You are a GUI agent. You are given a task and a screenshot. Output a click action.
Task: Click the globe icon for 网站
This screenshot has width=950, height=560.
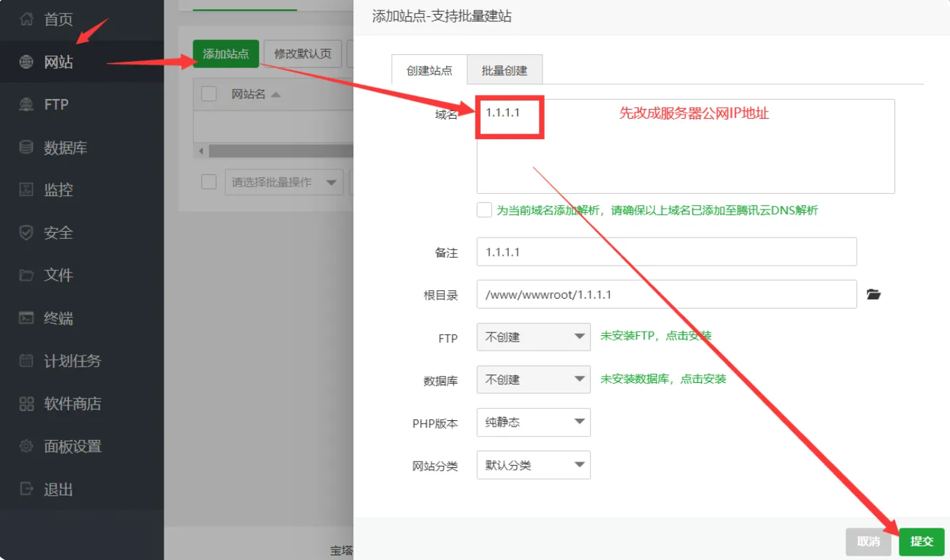coord(26,62)
